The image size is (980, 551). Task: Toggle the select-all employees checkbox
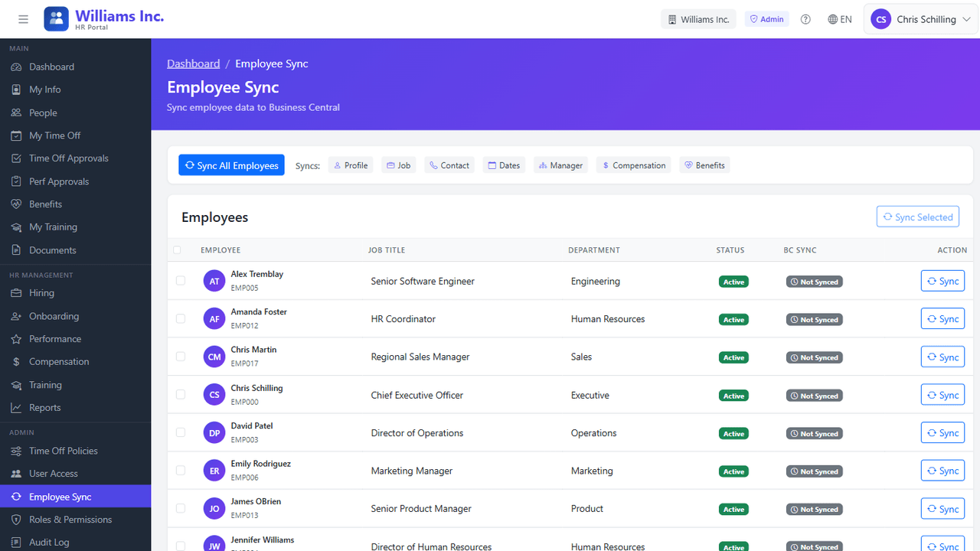pyautogui.click(x=178, y=250)
